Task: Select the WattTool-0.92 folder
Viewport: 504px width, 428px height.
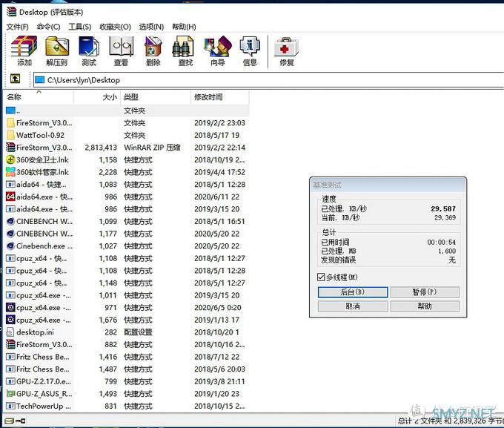Action: point(40,135)
